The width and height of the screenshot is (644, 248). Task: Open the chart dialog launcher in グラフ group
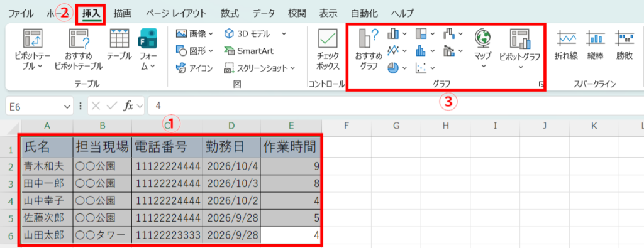[x=541, y=84]
